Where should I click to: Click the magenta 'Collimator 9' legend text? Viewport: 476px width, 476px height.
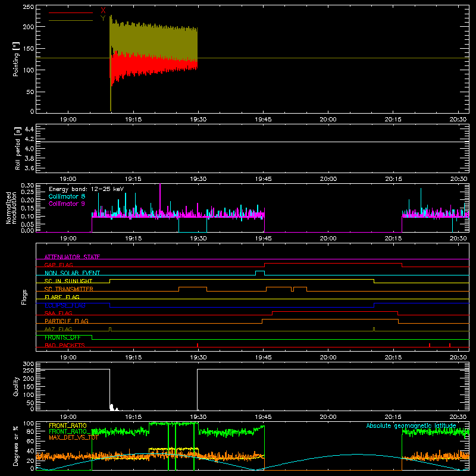coord(67,203)
